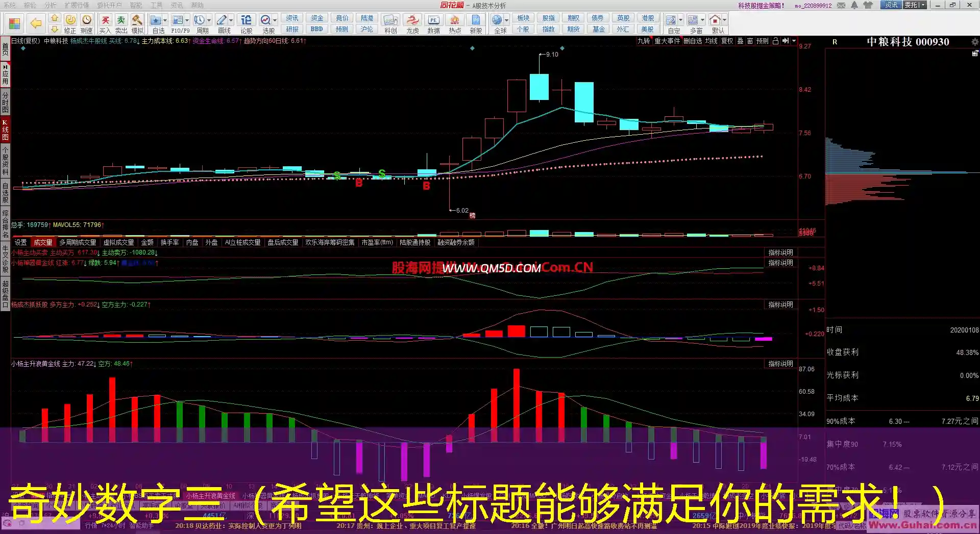The width and height of the screenshot is (980, 534).
Task: Click the notification bell icon
Action: pyautogui.click(x=854, y=5)
